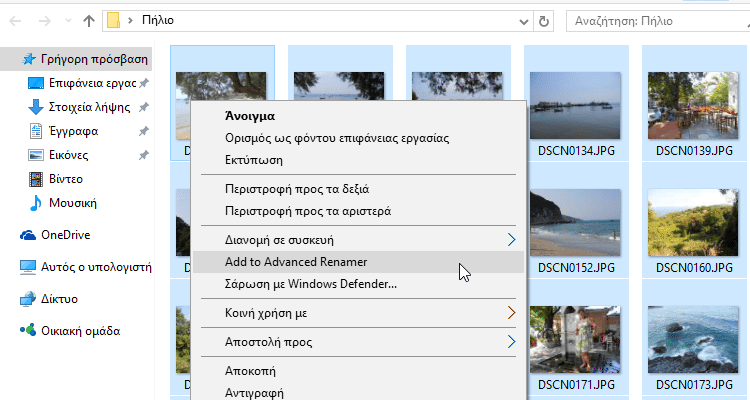Unpin Επιφάνεια εργασίας via pin icon

click(x=143, y=84)
